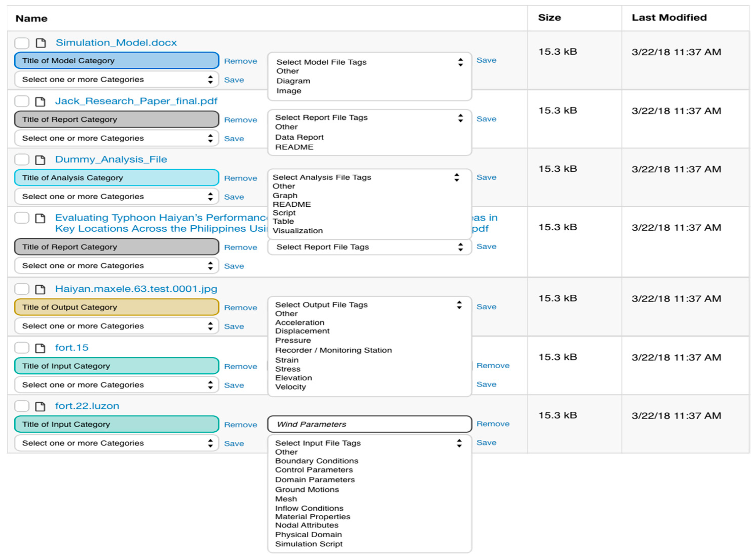Open the collapsed Select Report File Tags dropdown
The height and width of the screenshot is (559, 756).
(369, 247)
